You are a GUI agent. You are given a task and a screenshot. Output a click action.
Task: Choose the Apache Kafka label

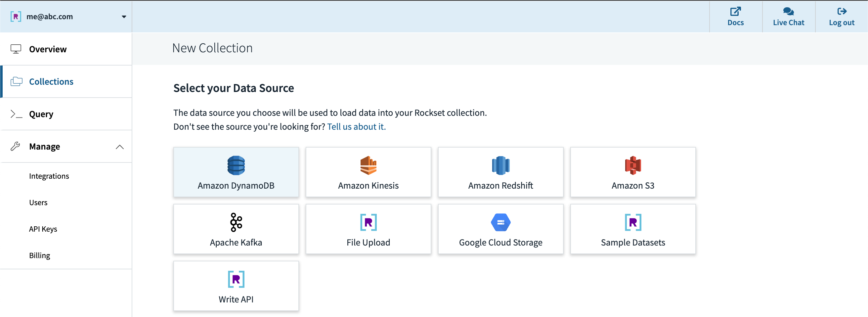click(236, 243)
